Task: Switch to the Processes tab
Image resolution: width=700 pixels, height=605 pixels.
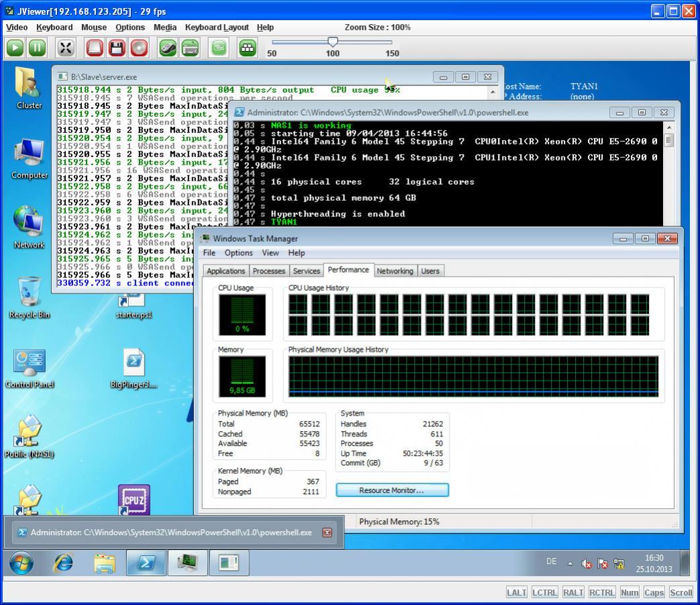Action: tap(268, 271)
